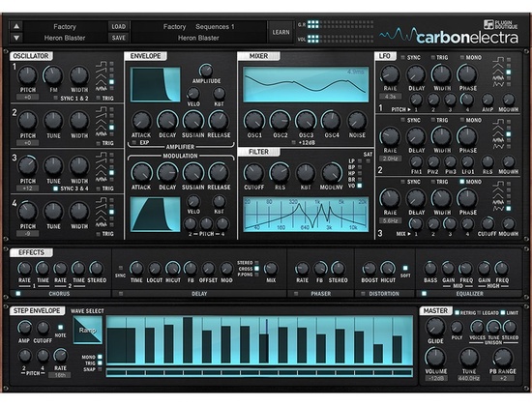Toggle the EQUALIZER effect
This screenshot has width=532, height=406.
pos(424,294)
